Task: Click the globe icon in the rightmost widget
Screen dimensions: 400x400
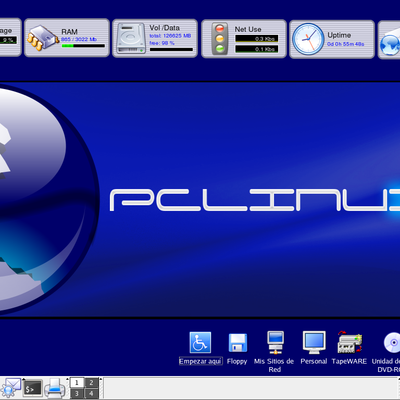Action: pyautogui.click(x=390, y=45)
